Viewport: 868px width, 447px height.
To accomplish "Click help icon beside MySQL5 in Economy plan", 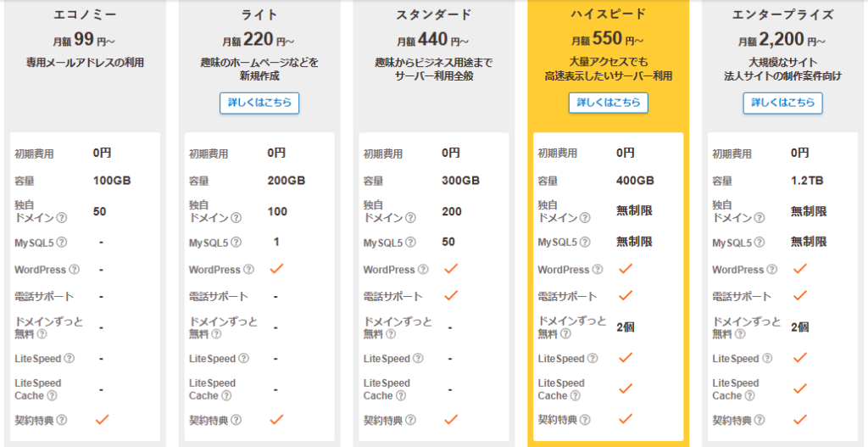I will [x=62, y=243].
